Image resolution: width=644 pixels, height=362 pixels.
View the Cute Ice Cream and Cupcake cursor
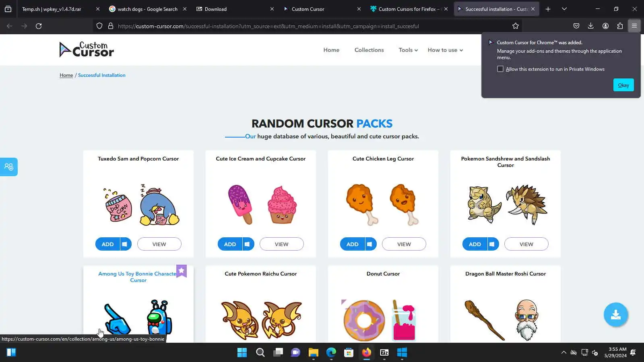[x=282, y=244]
